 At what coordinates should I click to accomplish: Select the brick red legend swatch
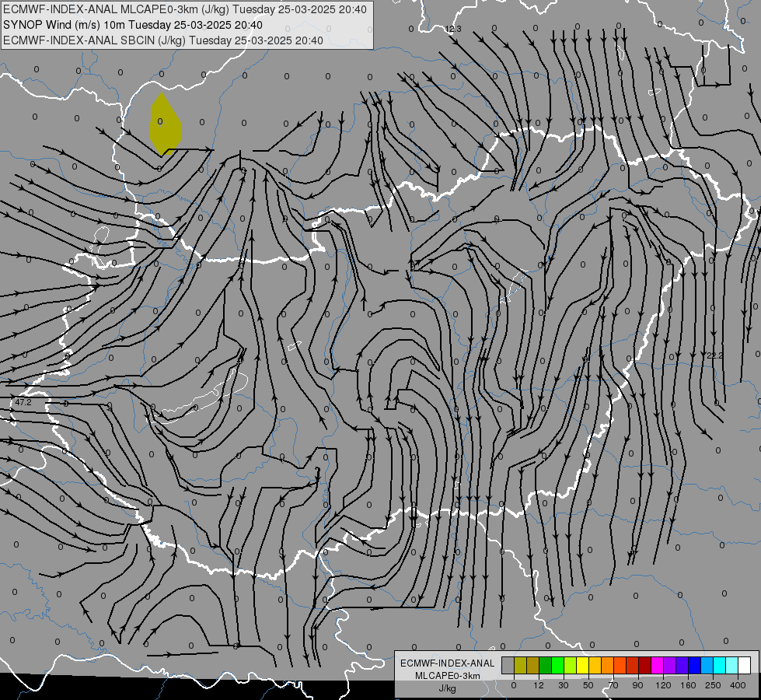tap(633, 665)
